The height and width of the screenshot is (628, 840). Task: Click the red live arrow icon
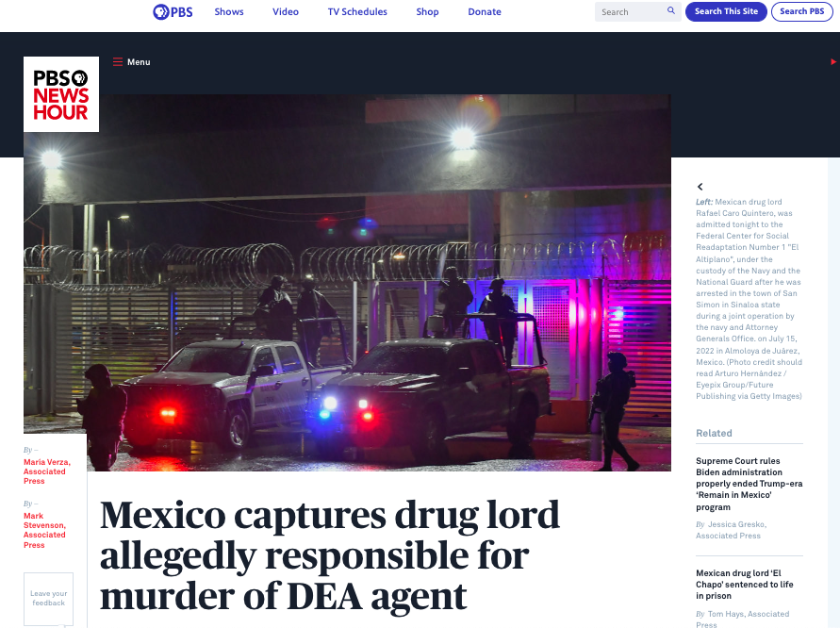[x=833, y=62]
